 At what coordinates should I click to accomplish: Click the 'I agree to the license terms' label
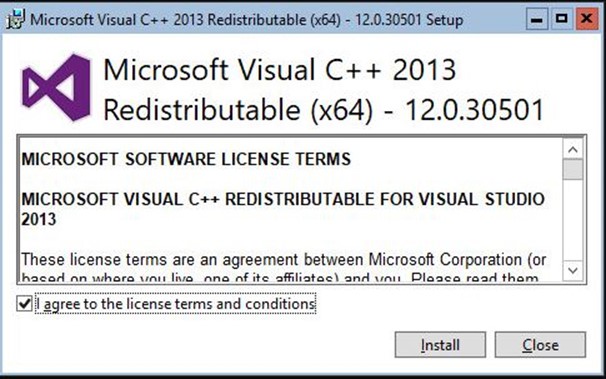tap(176, 304)
